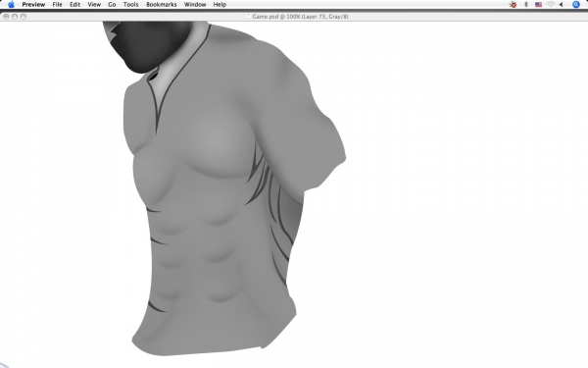Open the Preview application menu

point(33,5)
